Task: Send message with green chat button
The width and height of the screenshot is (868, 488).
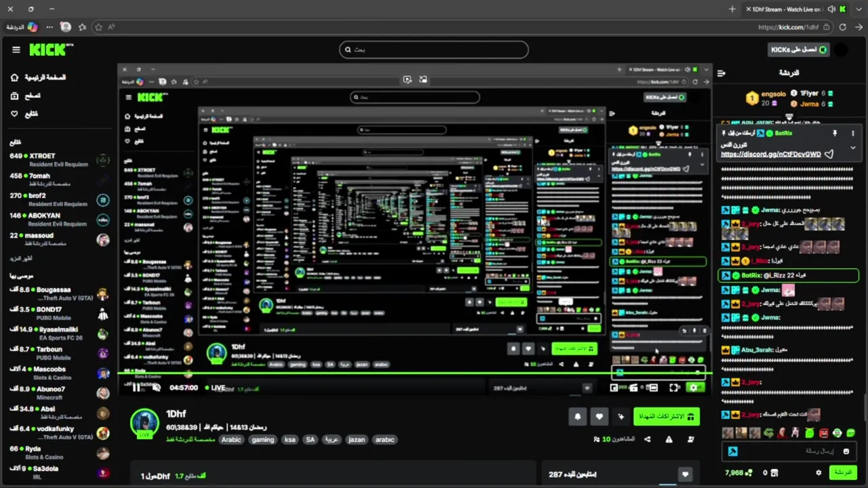Action: (843, 472)
